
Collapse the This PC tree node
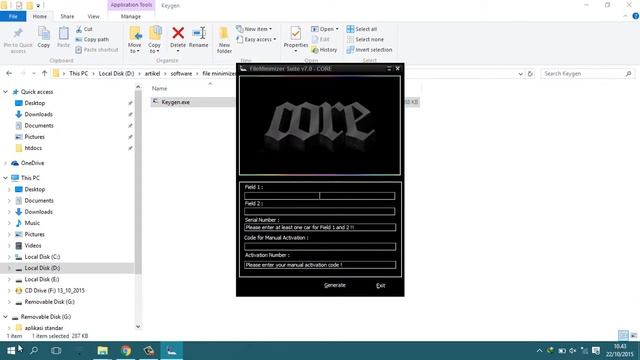point(6,178)
